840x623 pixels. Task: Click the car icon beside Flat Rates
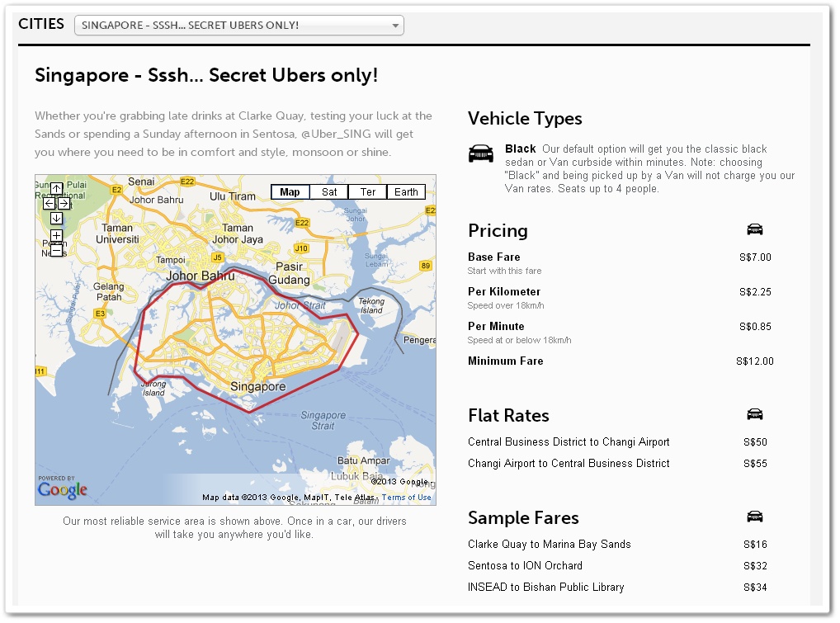coord(755,414)
